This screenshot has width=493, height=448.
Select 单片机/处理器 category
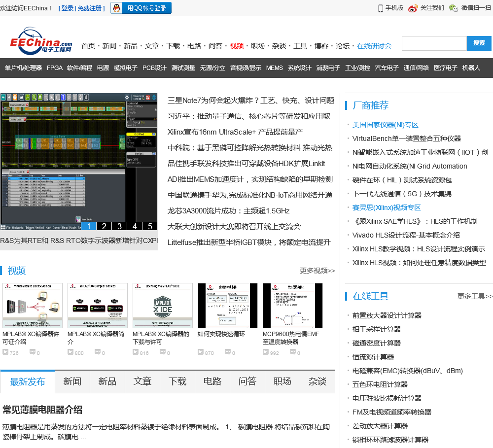tap(23, 68)
